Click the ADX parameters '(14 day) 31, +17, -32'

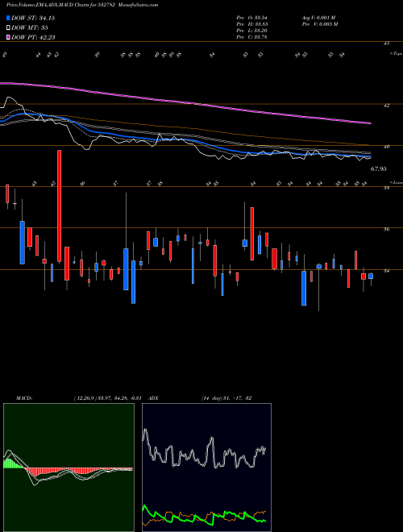226,398
